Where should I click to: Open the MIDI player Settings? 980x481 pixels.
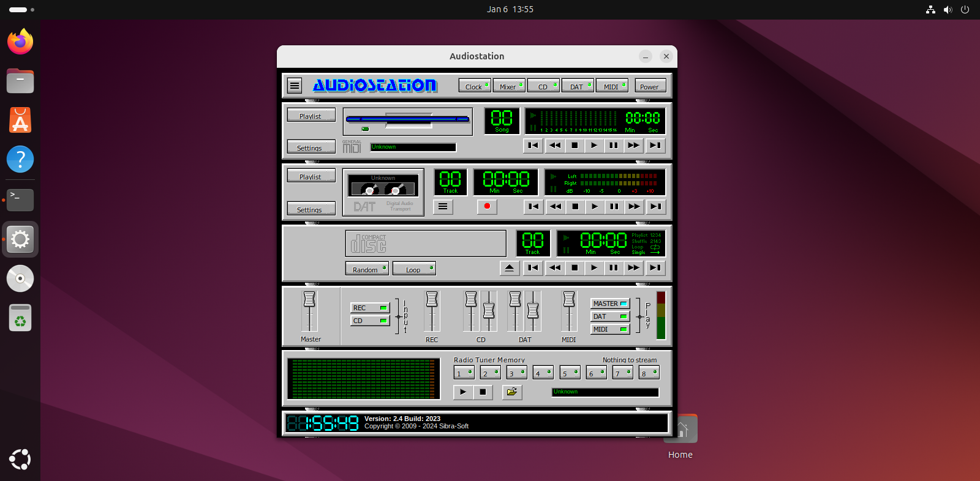(x=311, y=147)
